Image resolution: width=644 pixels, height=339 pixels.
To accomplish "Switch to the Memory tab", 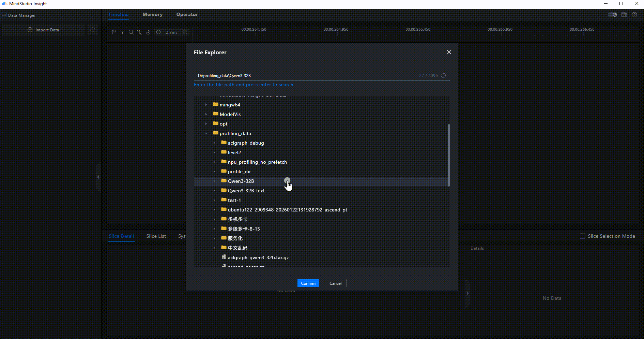I will 152,14.
